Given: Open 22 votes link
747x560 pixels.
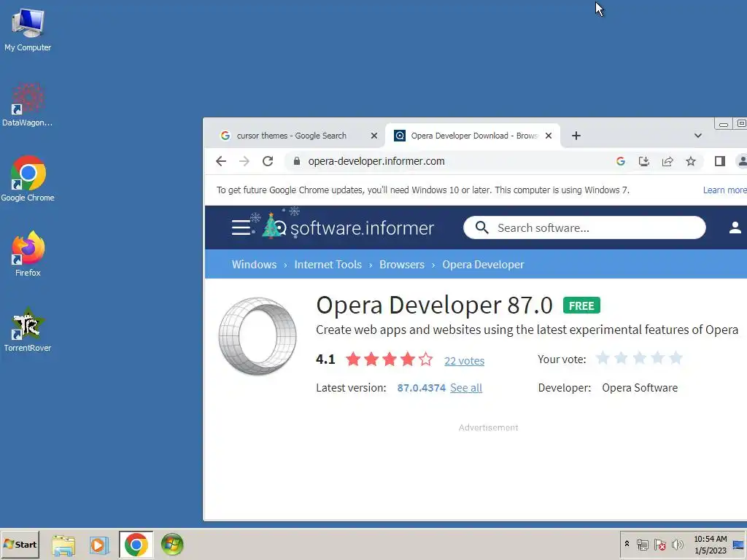Looking at the screenshot, I should tap(464, 361).
